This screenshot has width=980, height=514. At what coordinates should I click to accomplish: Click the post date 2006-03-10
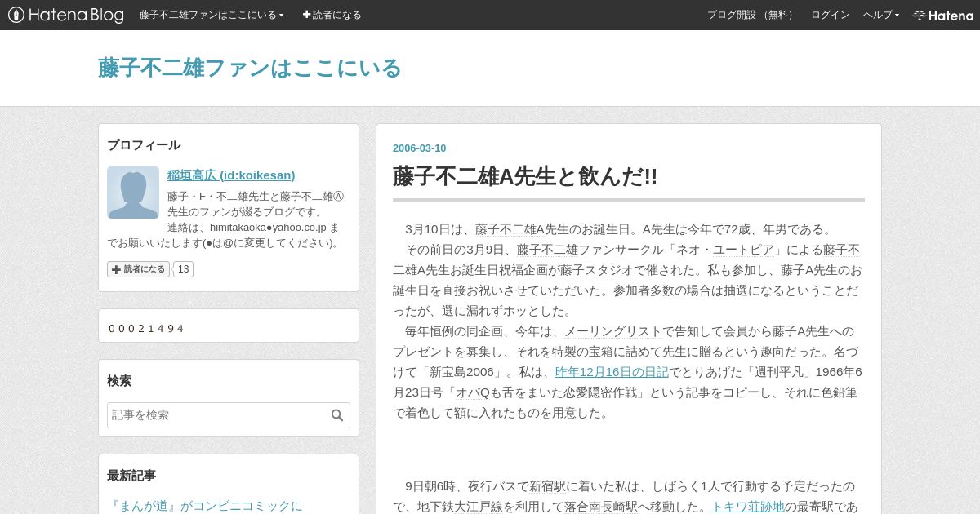[x=420, y=148]
